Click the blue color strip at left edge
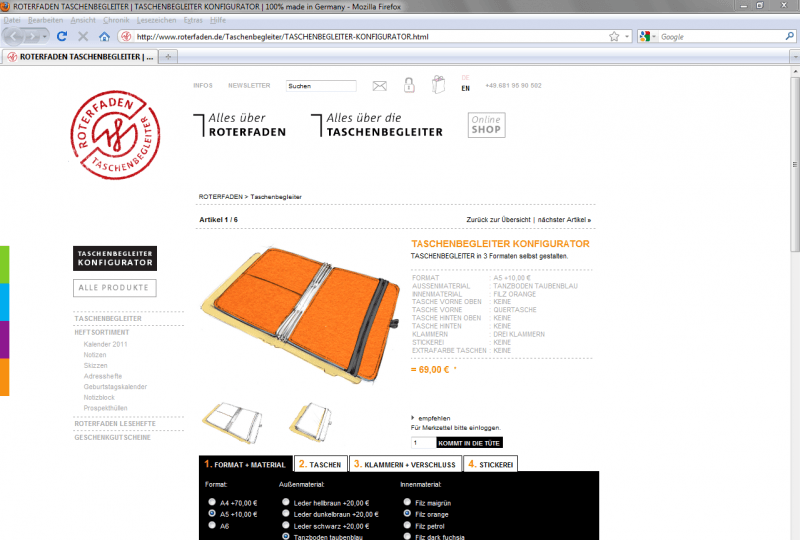The height and width of the screenshot is (540, 800). coord(5,302)
